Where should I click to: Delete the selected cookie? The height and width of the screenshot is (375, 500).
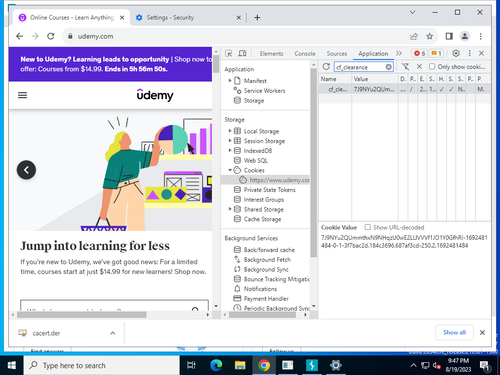point(419,67)
